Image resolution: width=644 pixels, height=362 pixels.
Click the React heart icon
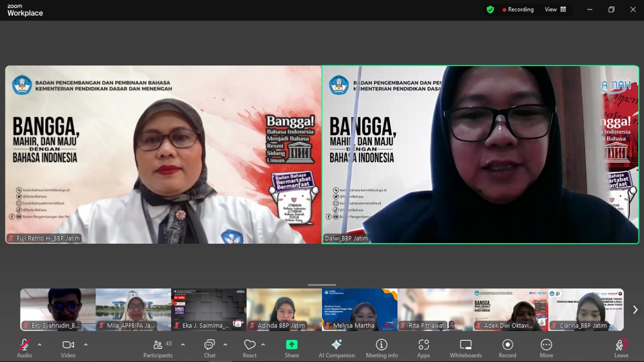pos(250,348)
